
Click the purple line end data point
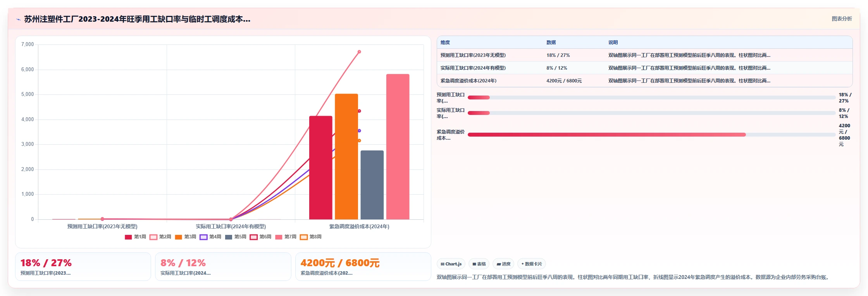359,131
